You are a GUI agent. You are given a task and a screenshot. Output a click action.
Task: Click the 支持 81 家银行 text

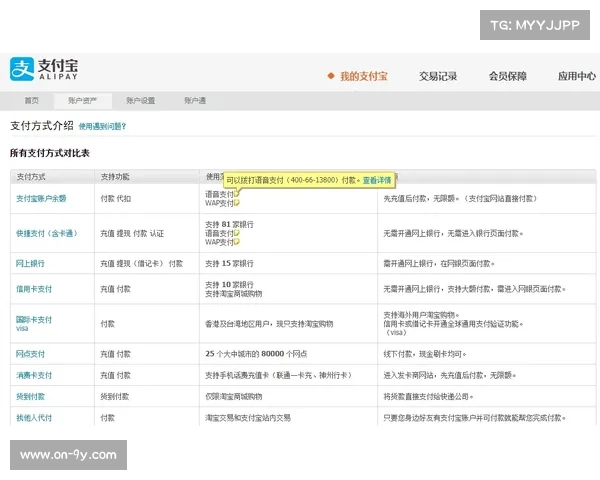[229, 224]
